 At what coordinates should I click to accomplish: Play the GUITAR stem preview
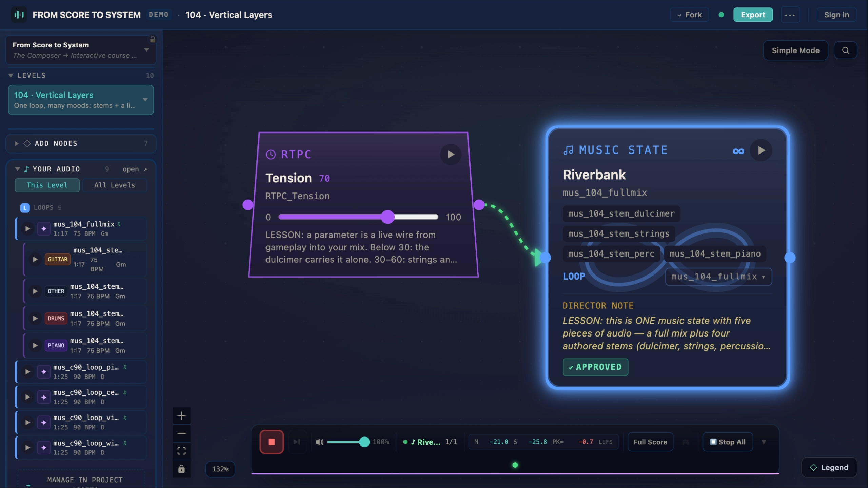35,260
